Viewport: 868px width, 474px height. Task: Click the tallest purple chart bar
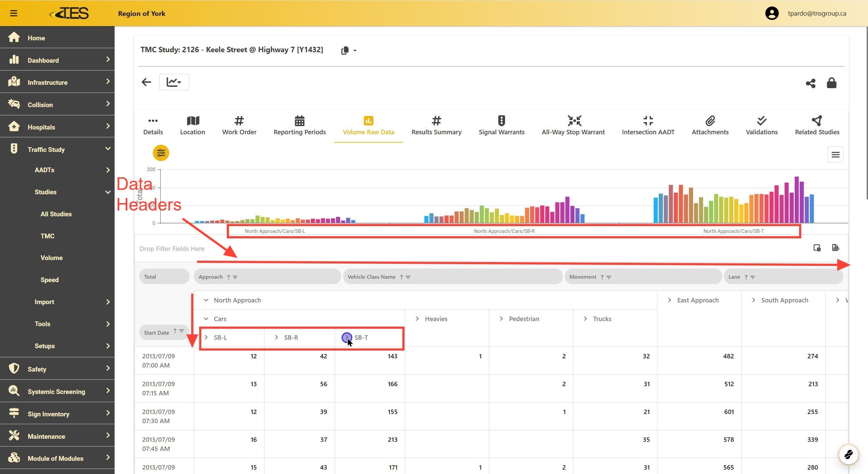797,200
